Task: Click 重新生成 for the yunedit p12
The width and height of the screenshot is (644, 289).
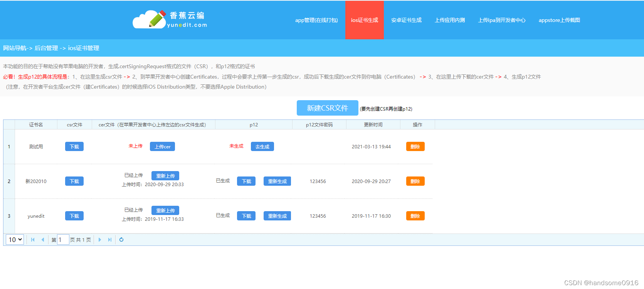Action: tap(277, 216)
